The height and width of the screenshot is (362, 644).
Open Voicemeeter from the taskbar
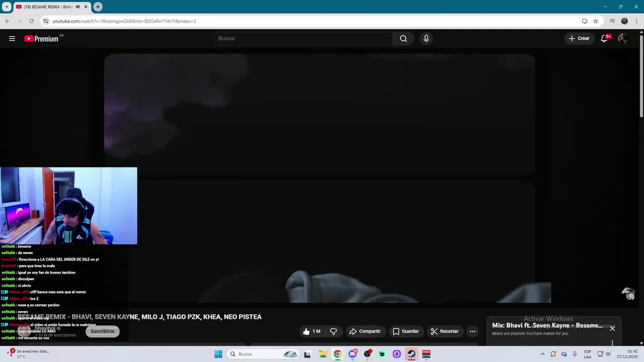426,354
